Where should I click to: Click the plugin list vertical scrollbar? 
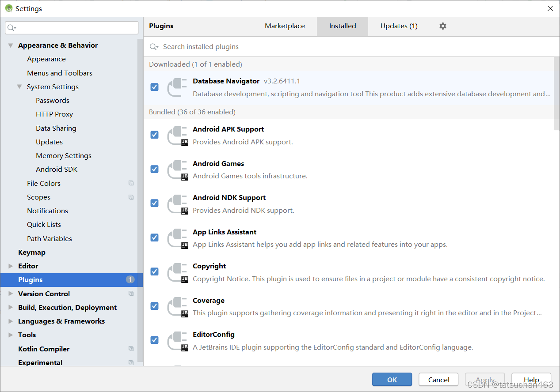pyautogui.click(x=556, y=94)
